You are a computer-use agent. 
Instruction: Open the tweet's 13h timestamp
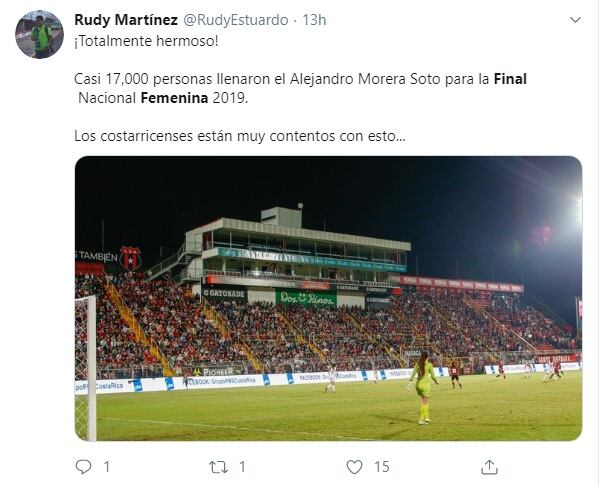(x=315, y=20)
